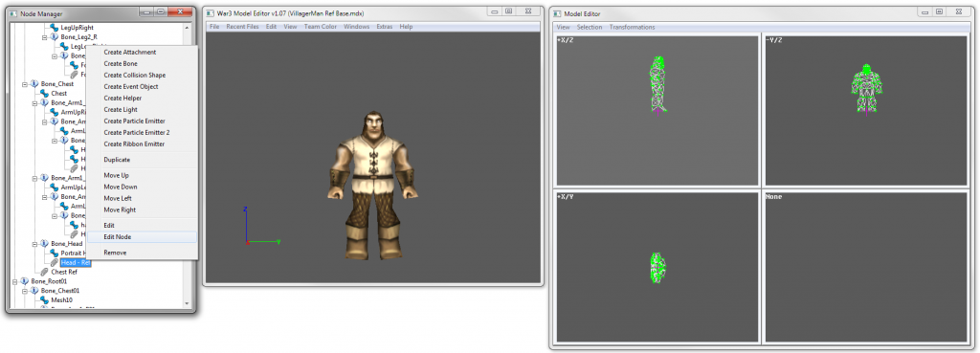Select the Bone_Chest01 tree row
The height and width of the screenshot is (353, 980).
(60, 291)
